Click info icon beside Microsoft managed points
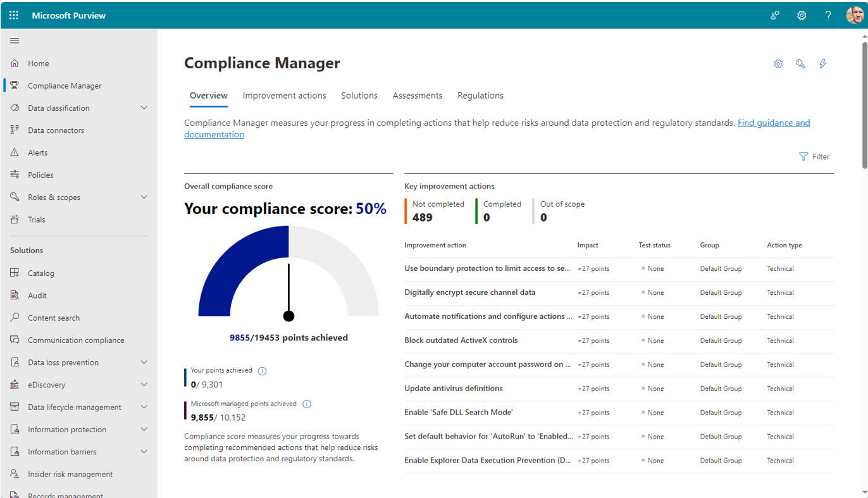The width and height of the screenshot is (868, 498). [x=307, y=404]
